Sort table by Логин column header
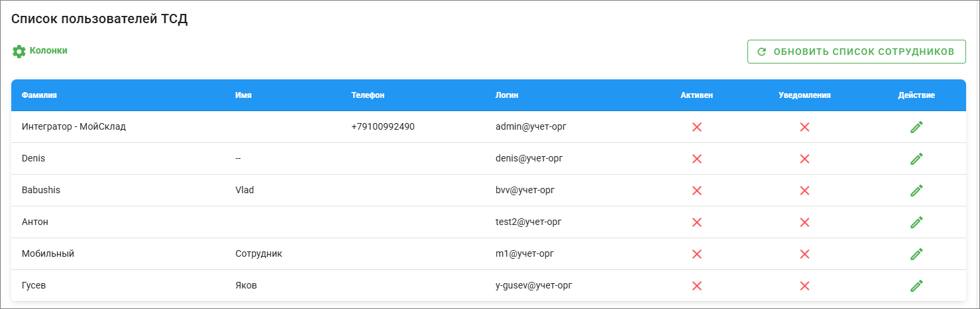The width and height of the screenshot is (980, 309). pyautogui.click(x=507, y=95)
